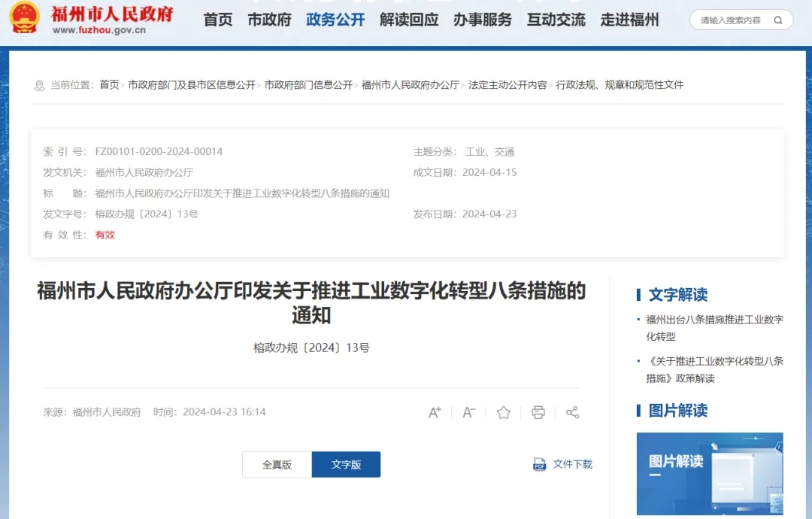Click the national emblem logo
Viewport: 812px width, 519px height.
coord(24,17)
